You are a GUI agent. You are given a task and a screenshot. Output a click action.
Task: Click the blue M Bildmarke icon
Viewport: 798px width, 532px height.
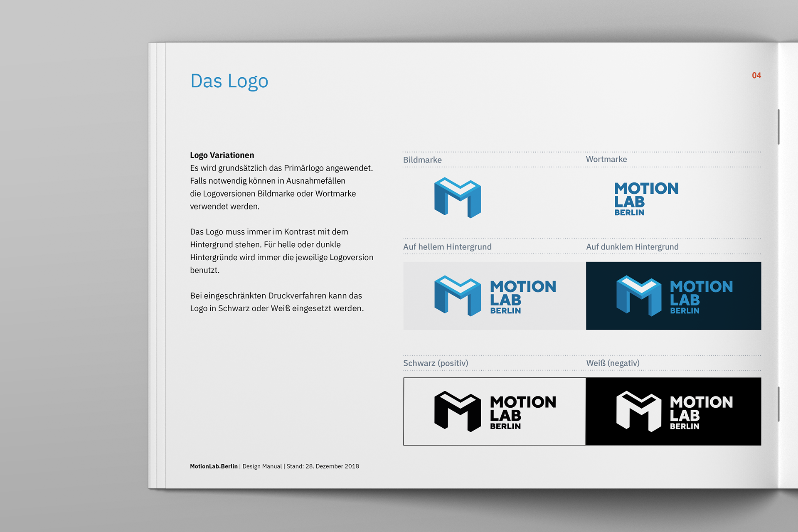[x=458, y=198]
